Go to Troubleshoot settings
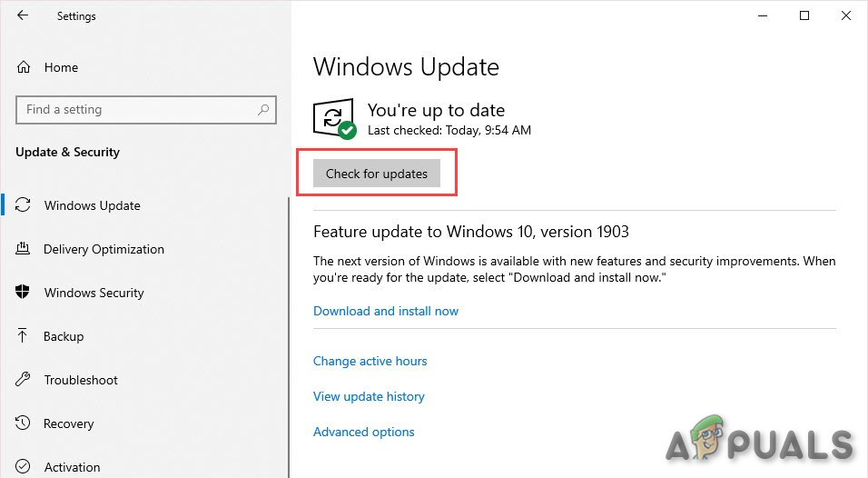Viewport: 868px width, 478px height. [81, 380]
